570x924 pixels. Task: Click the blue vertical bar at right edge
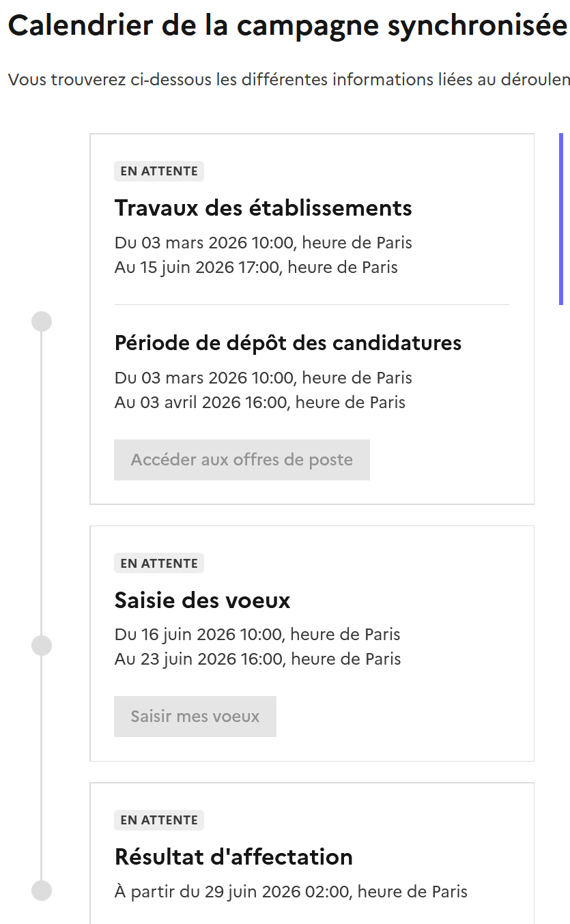pos(561,218)
